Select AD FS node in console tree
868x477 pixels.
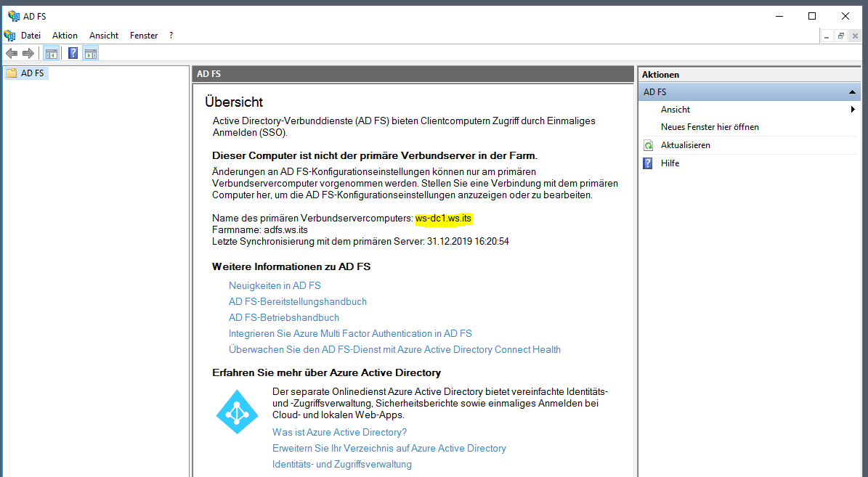(x=32, y=73)
